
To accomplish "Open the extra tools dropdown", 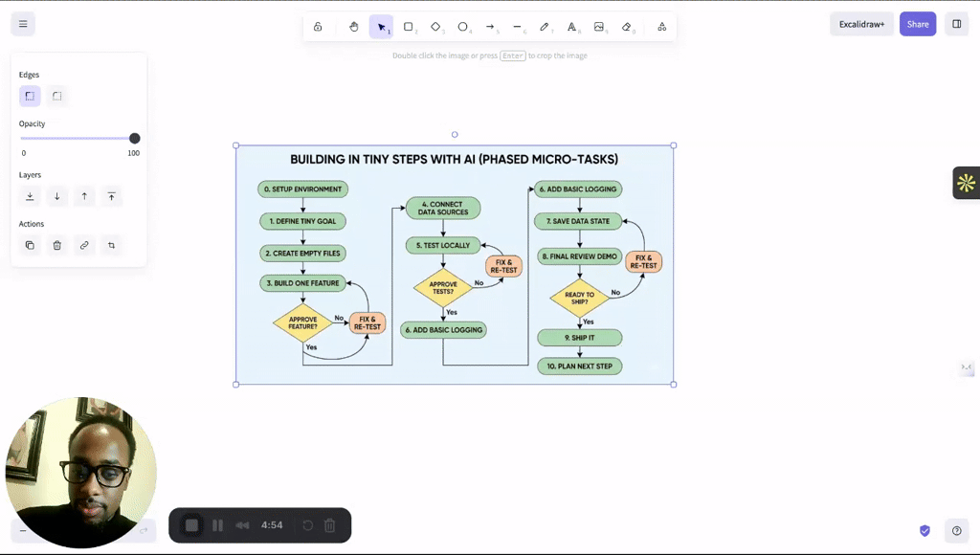I will pos(661,26).
